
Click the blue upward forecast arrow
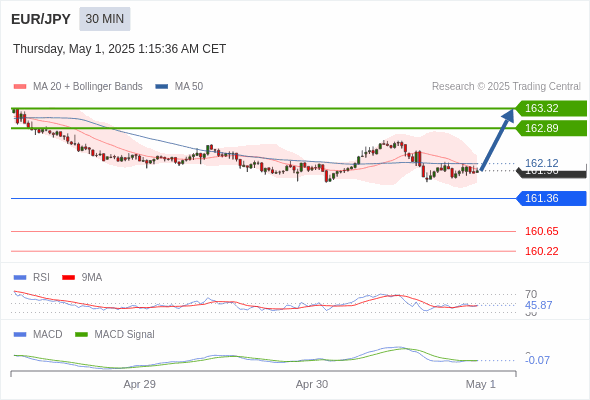pyautogui.click(x=497, y=140)
